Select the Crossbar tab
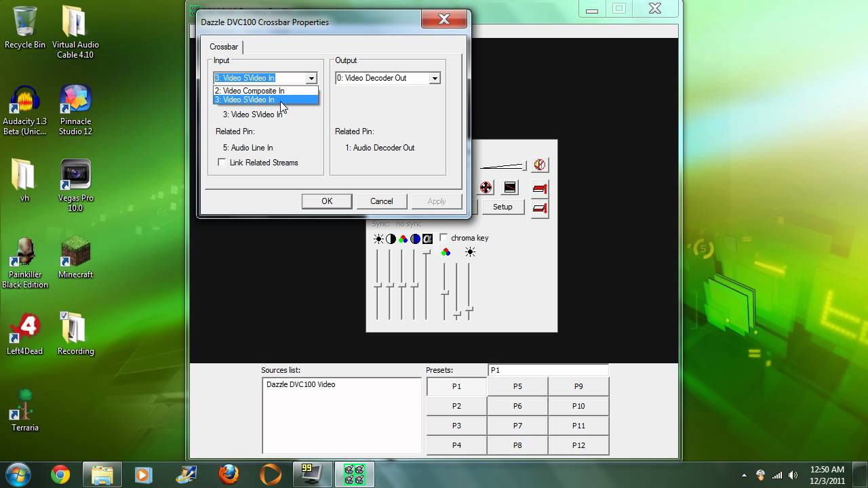The width and height of the screenshot is (868, 488). 224,47
